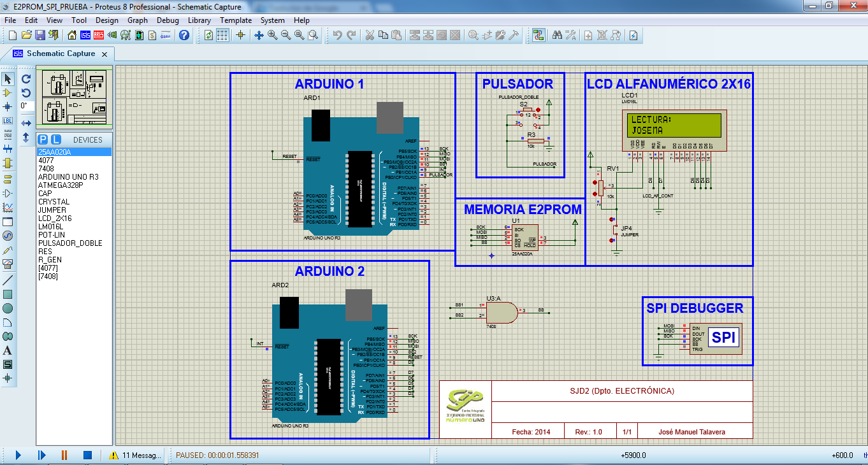The width and height of the screenshot is (868, 465).
Task: Select 2D graphics text A tool
Action: (x=8, y=350)
